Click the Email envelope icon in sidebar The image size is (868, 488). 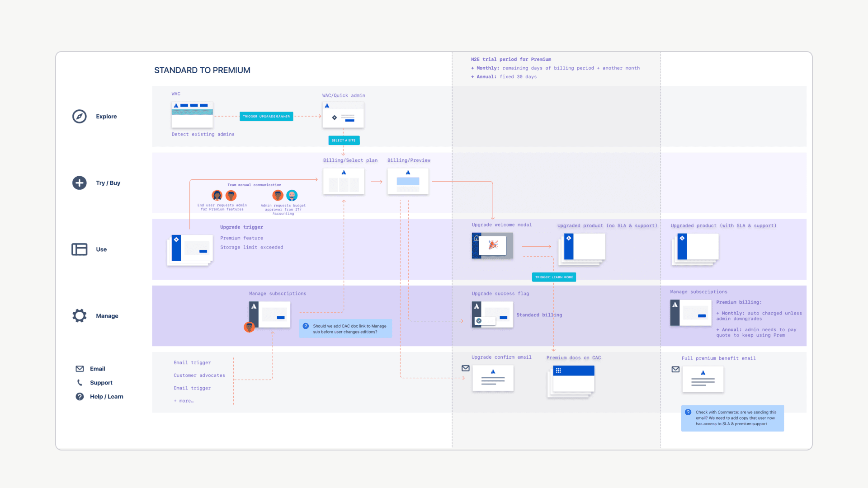point(80,369)
